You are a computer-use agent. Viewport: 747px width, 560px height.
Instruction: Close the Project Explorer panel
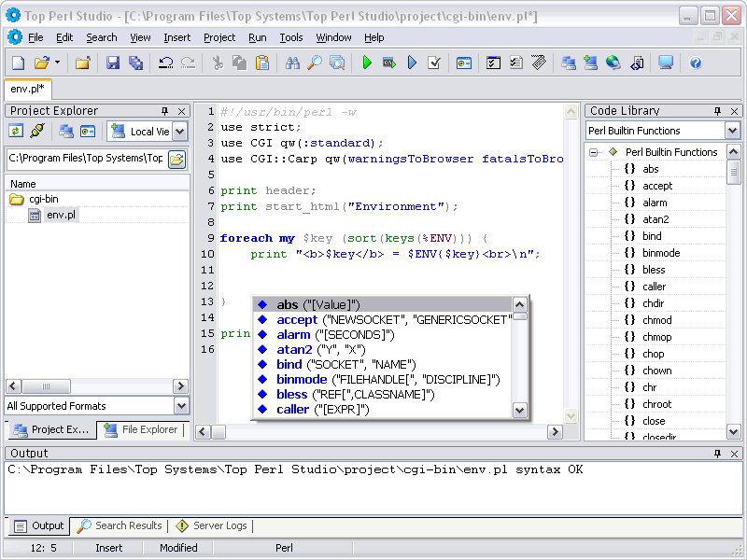[181, 111]
